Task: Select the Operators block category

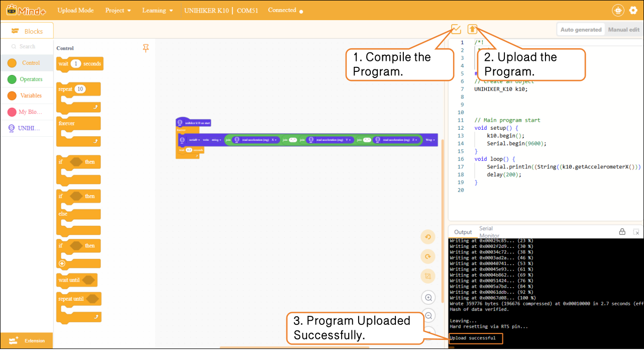Action: (27, 79)
